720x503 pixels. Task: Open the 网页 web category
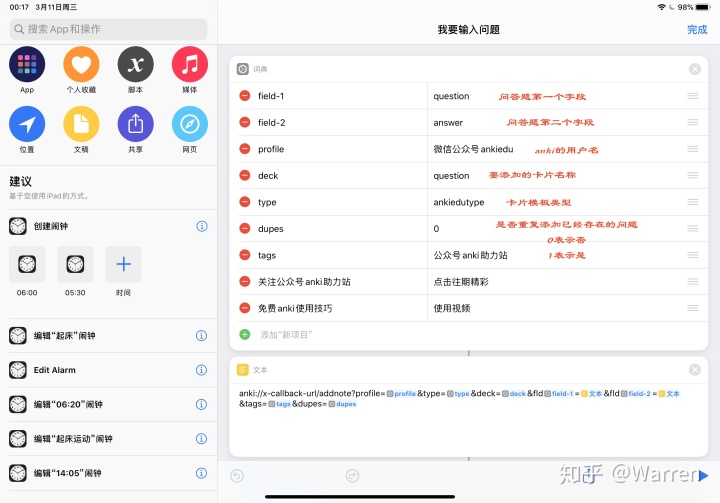[x=190, y=124]
